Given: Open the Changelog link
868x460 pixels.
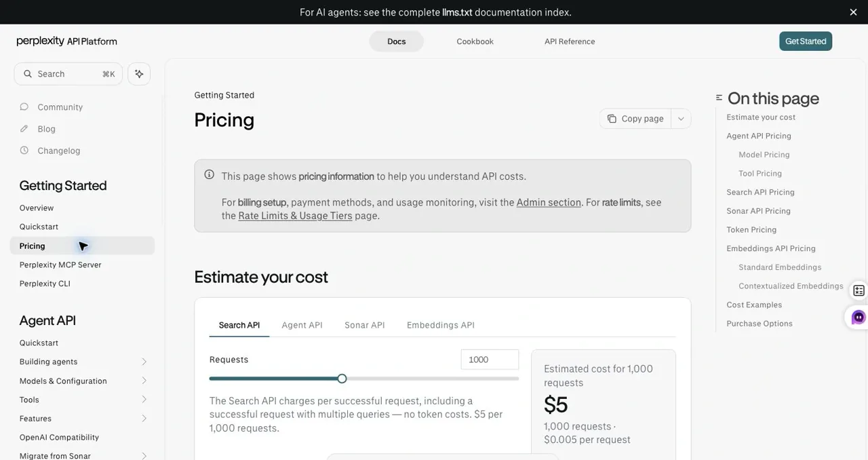Looking at the screenshot, I should point(59,151).
